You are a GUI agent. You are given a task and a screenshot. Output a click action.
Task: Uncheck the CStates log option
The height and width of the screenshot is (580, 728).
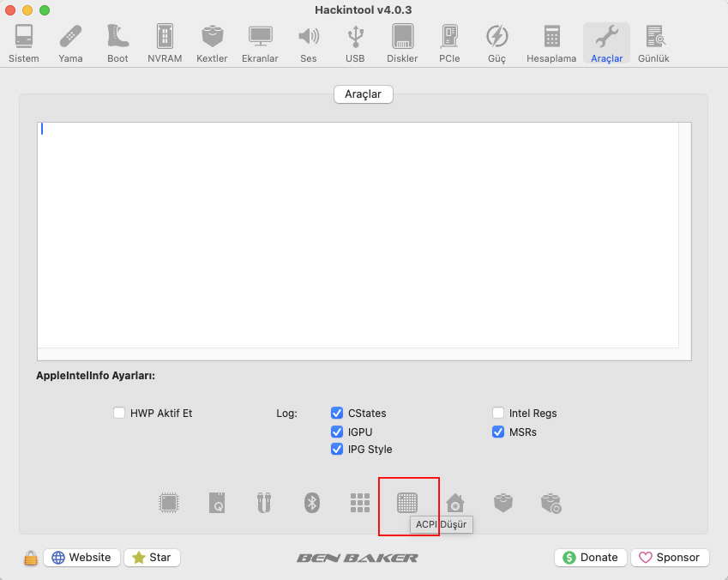337,413
